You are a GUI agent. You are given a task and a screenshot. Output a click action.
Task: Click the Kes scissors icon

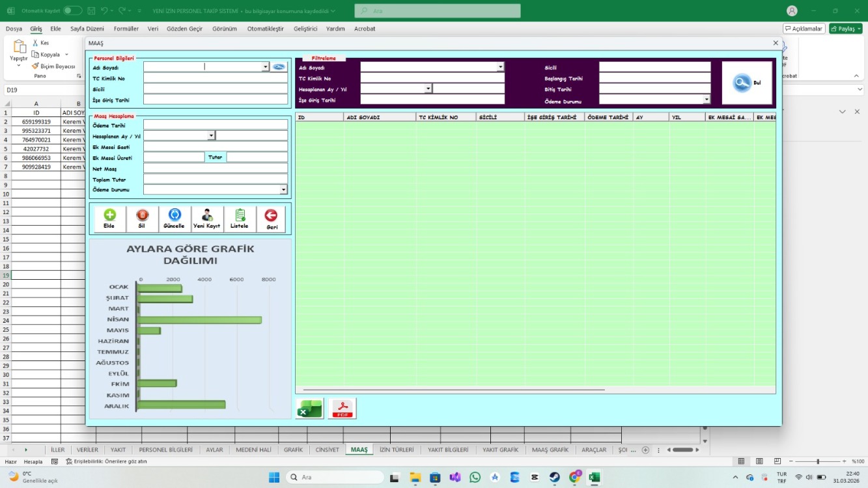click(x=35, y=43)
